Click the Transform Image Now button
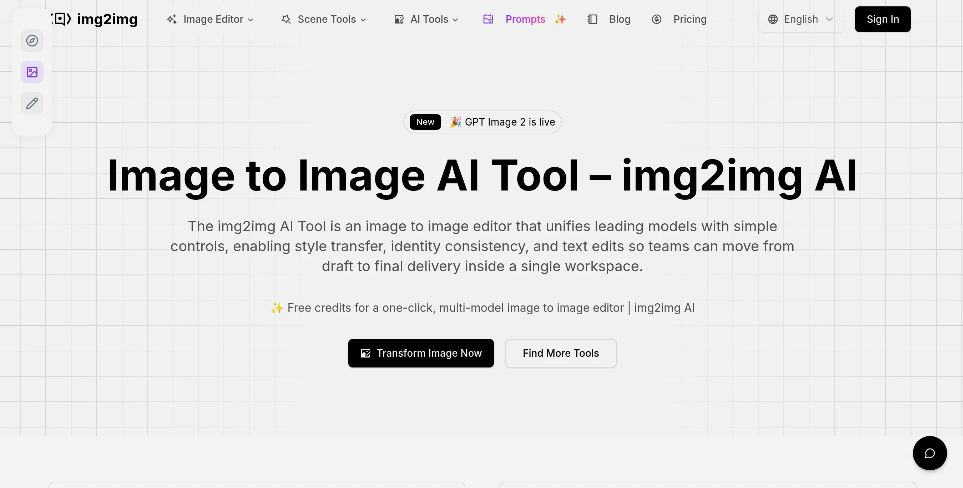Image resolution: width=963 pixels, height=488 pixels. (421, 353)
